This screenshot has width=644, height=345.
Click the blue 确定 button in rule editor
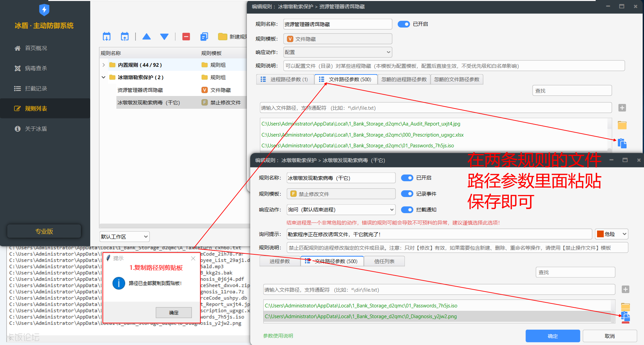(552, 336)
